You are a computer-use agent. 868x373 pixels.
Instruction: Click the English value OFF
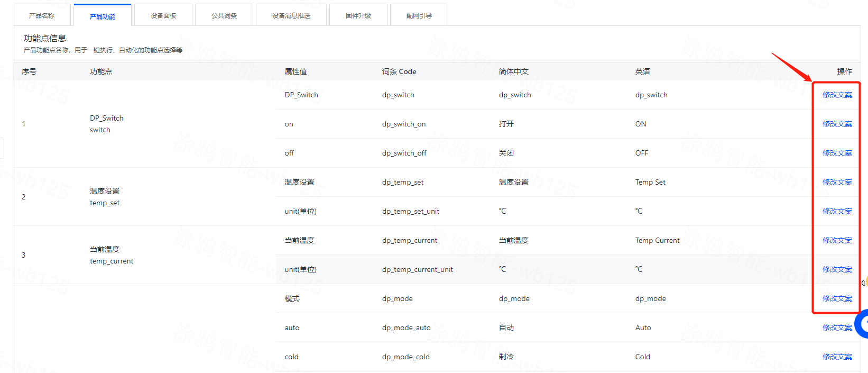pos(642,153)
